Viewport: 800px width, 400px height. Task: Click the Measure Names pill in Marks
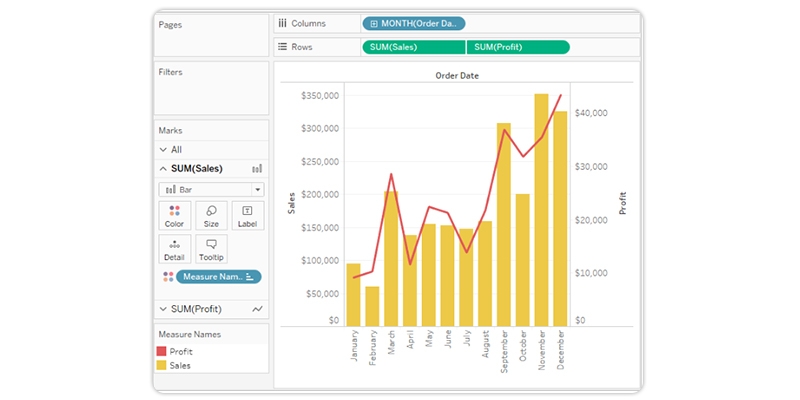coord(219,277)
